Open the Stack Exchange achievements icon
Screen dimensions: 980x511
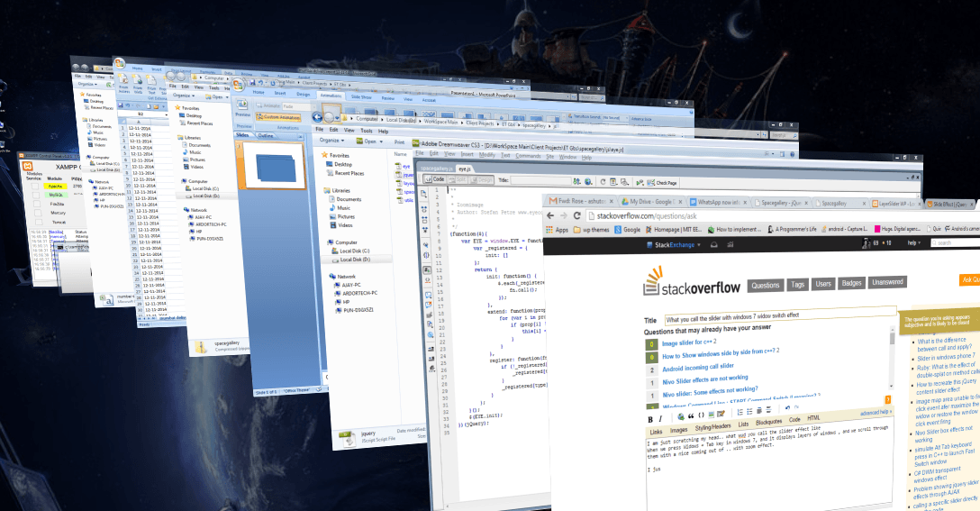[x=730, y=244]
